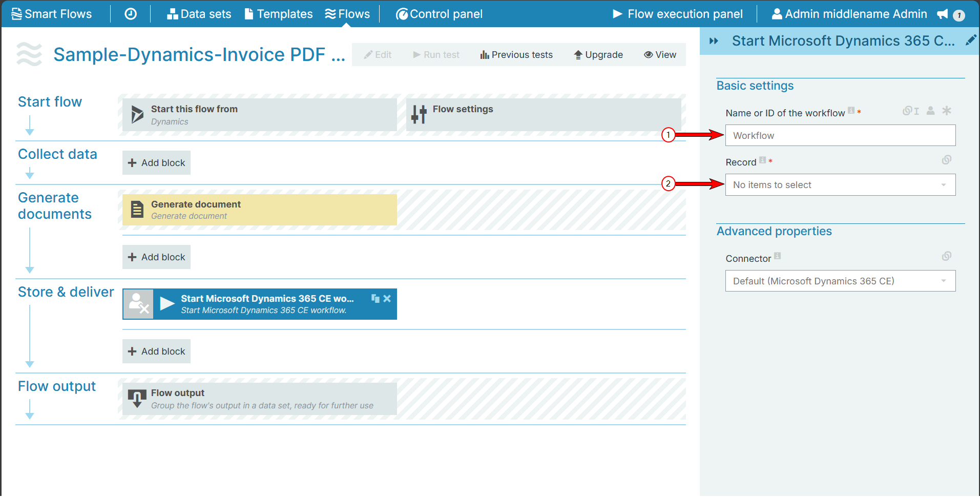This screenshot has width=980, height=497.
Task: Collapse the properties panel with the double-arrow icon
Action: pyautogui.click(x=714, y=41)
